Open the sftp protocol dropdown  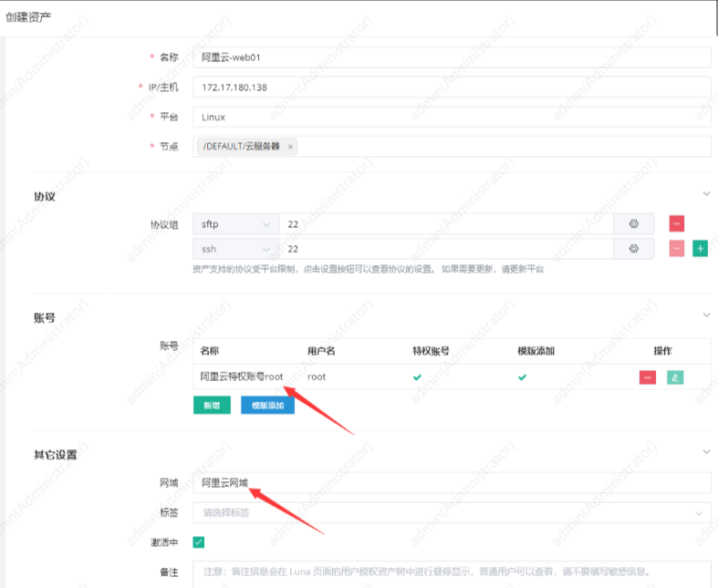234,223
